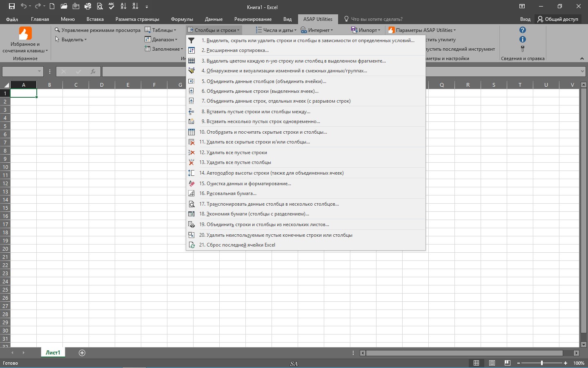Click the Вход link
The image size is (588, 368).
coord(526,19)
